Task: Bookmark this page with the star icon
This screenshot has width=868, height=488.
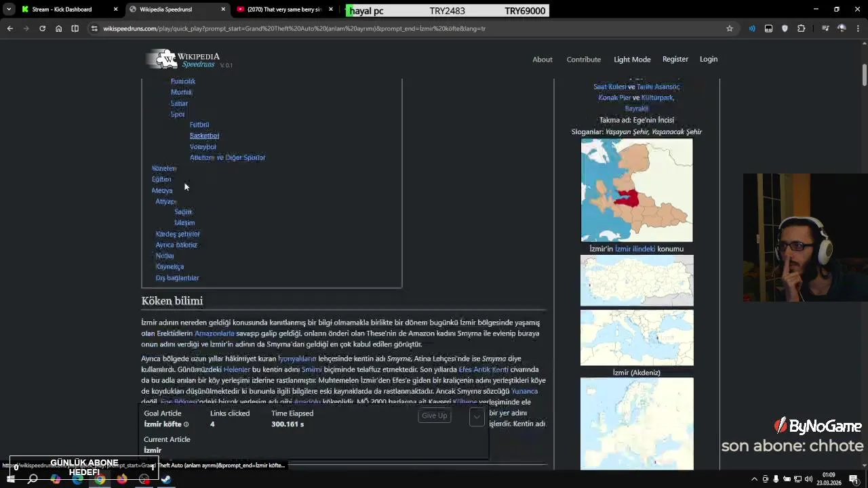Action: pyautogui.click(x=730, y=28)
